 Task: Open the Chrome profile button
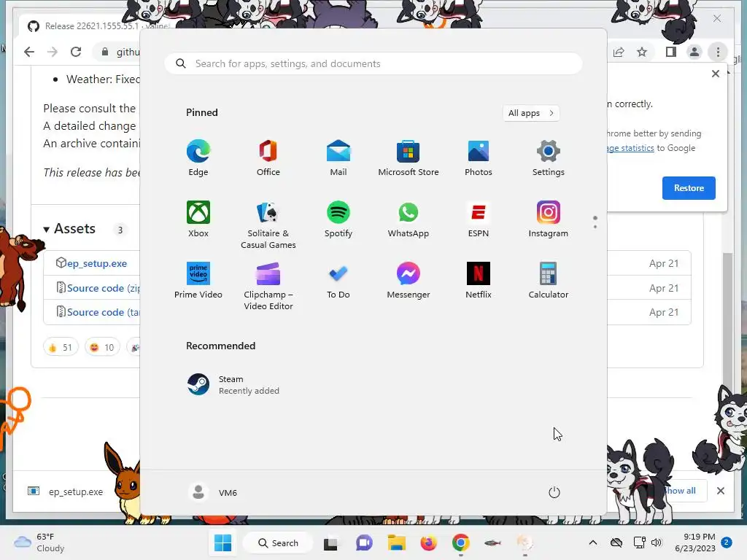click(x=694, y=52)
